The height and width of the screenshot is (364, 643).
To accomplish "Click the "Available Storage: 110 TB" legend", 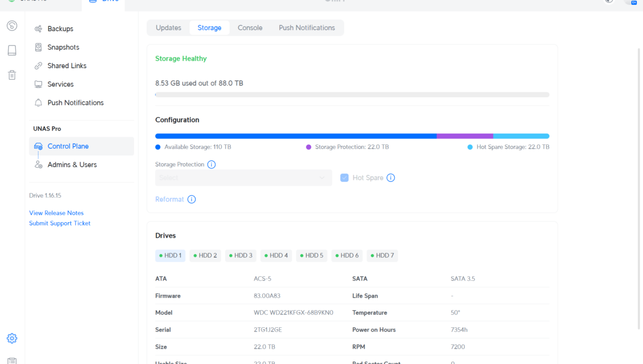I will click(198, 147).
